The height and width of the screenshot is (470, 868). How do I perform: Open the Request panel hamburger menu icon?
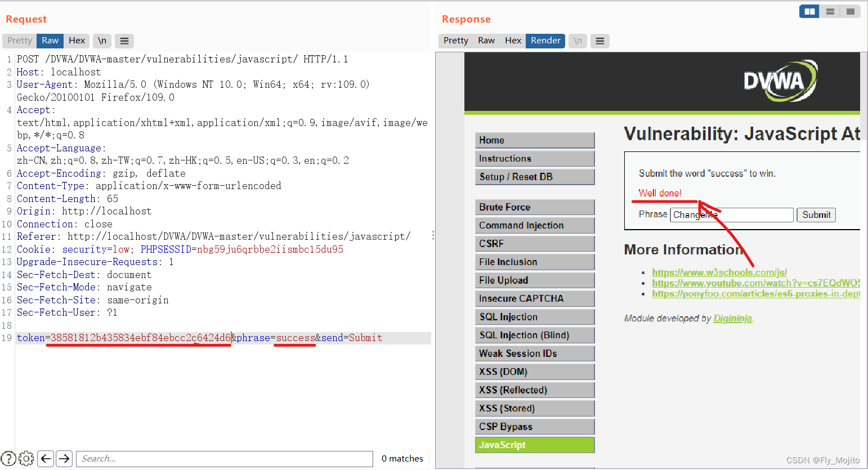click(124, 41)
